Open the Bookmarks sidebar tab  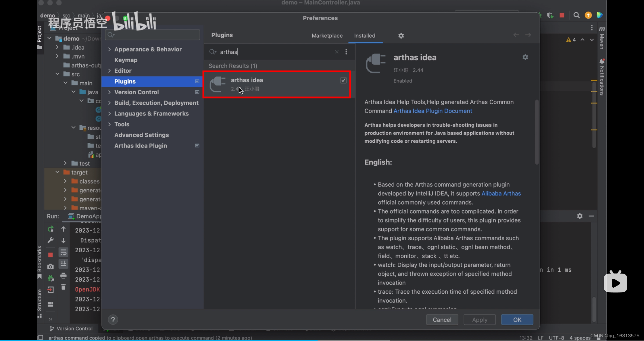[x=40, y=262]
